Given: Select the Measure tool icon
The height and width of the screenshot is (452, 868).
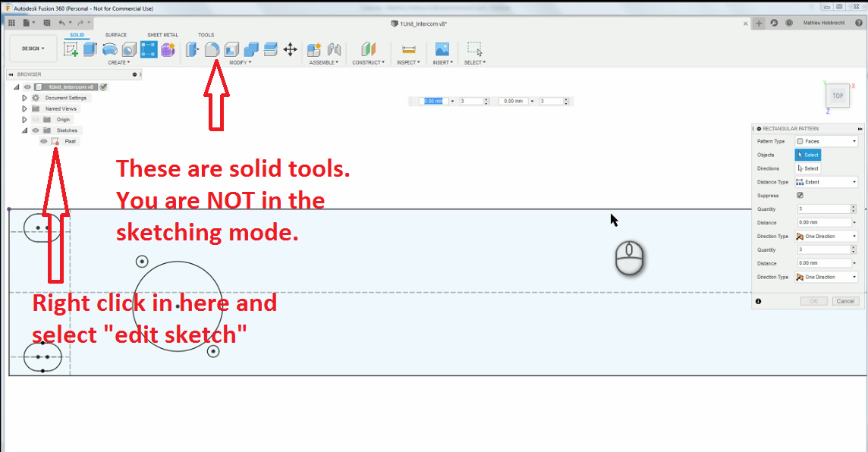Looking at the screenshot, I should (x=408, y=50).
